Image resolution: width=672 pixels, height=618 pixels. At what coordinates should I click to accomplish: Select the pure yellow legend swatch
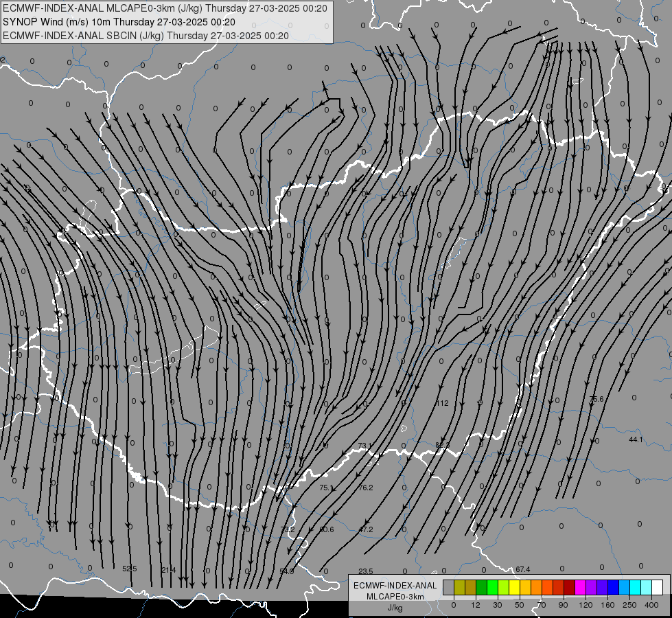pos(515,587)
